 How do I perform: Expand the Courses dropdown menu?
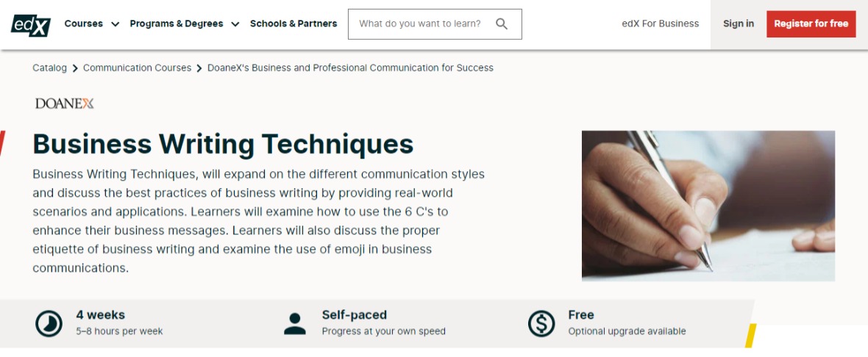92,24
